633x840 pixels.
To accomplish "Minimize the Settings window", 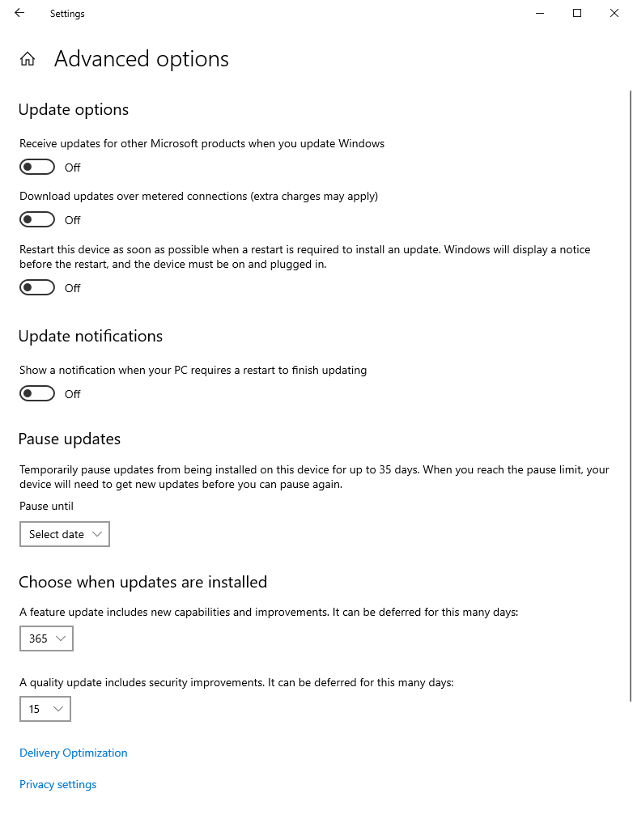I will coord(540,13).
